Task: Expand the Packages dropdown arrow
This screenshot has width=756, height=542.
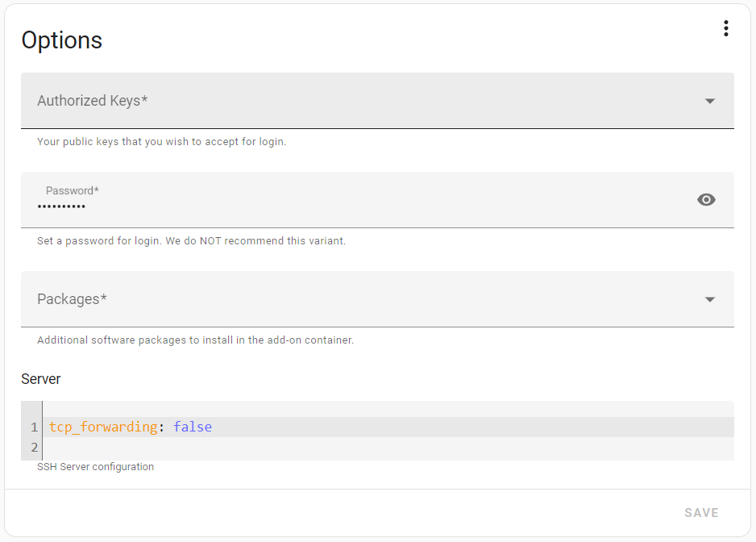Action: [x=709, y=299]
